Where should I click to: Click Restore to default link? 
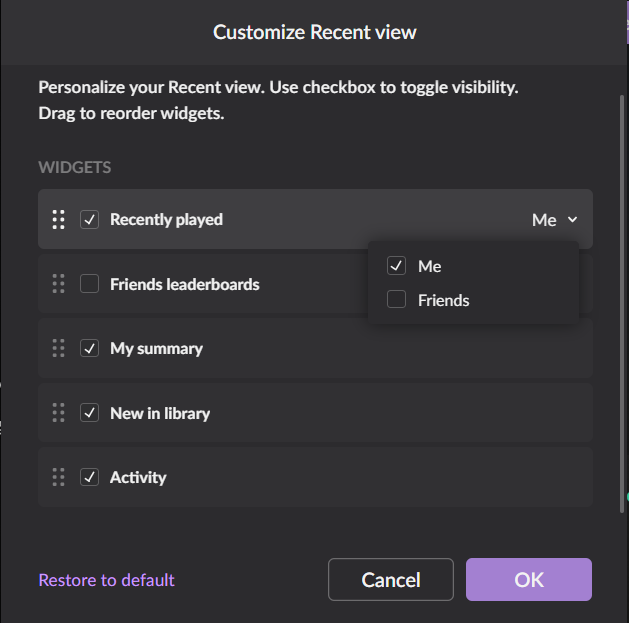(x=107, y=580)
